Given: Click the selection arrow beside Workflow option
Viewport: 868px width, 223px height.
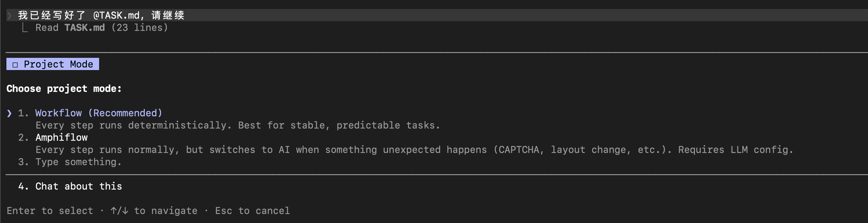Looking at the screenshot, I should click(9, 113).
